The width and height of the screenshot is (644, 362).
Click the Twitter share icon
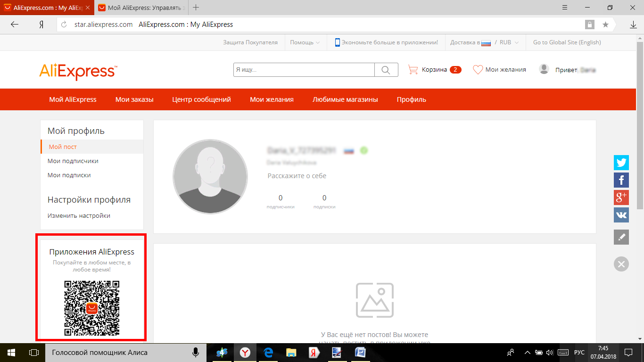pyautogui.click(x=621, y=163)
